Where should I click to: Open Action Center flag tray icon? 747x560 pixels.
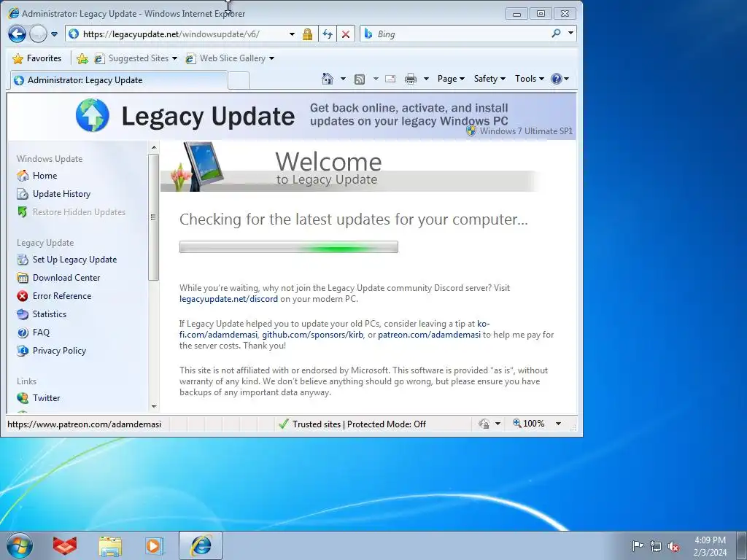coord(638,545)
